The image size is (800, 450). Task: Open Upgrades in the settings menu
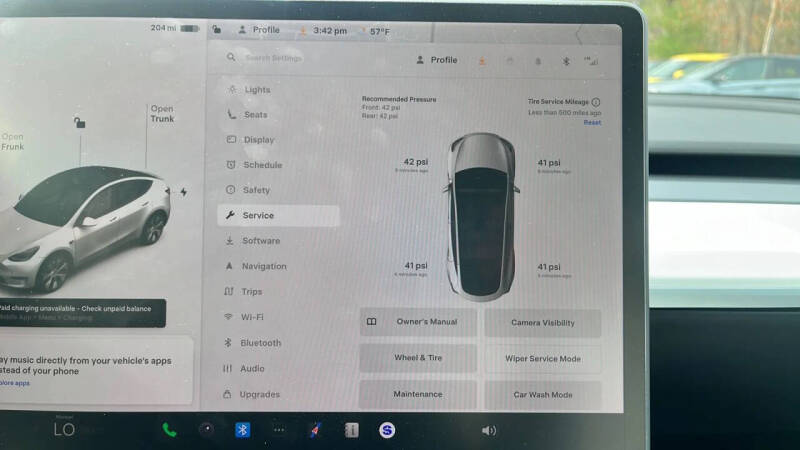coord(259,394)
